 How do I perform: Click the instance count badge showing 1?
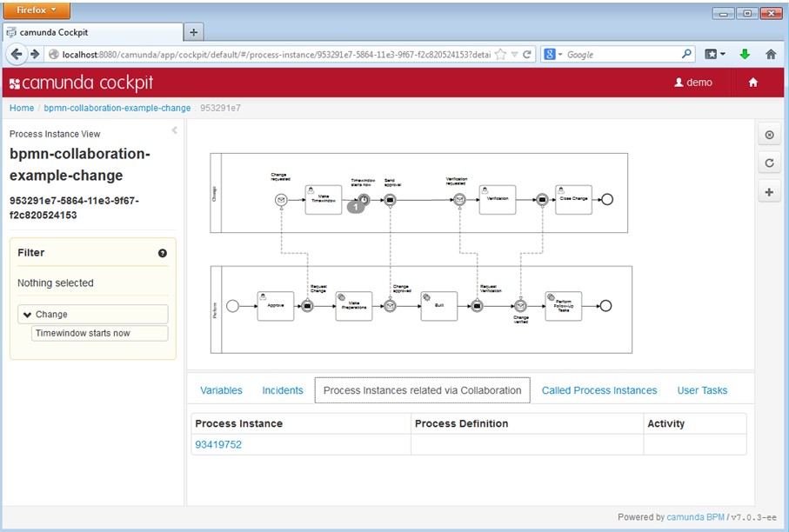[x=355, y=207]
